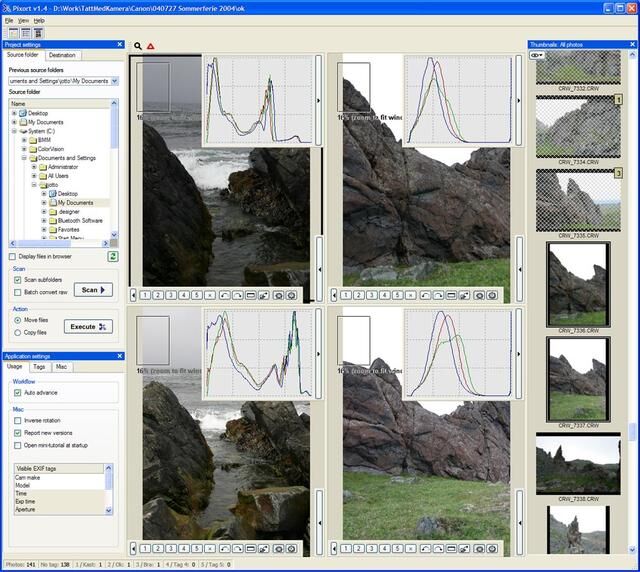Enable the Display files in browser checkbox

pos(12,257)
